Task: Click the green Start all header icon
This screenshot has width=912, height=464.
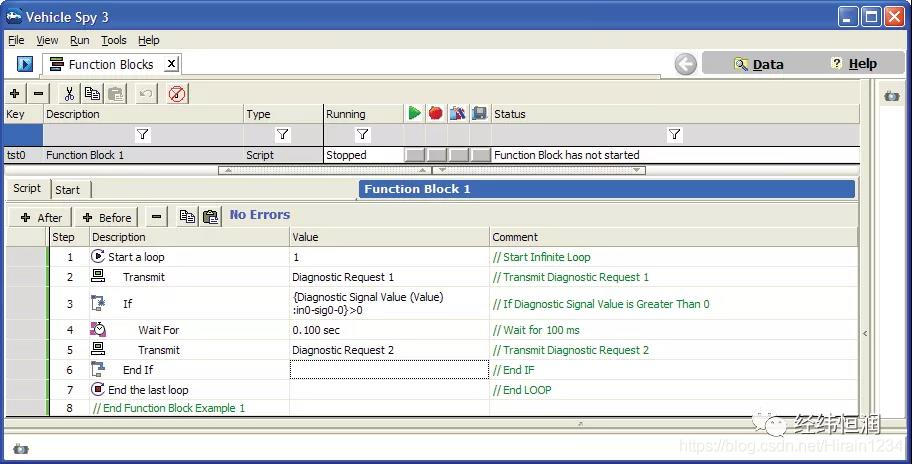Action: [414, 113]
